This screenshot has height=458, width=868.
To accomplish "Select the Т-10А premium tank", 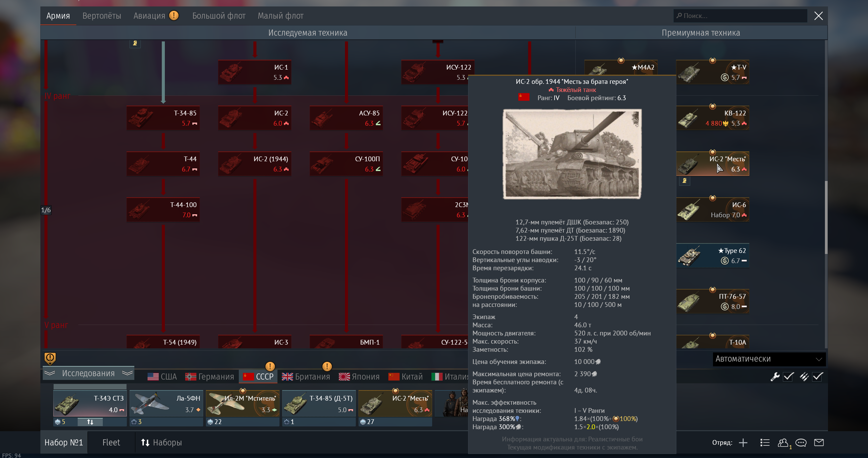I will (713, 342).
